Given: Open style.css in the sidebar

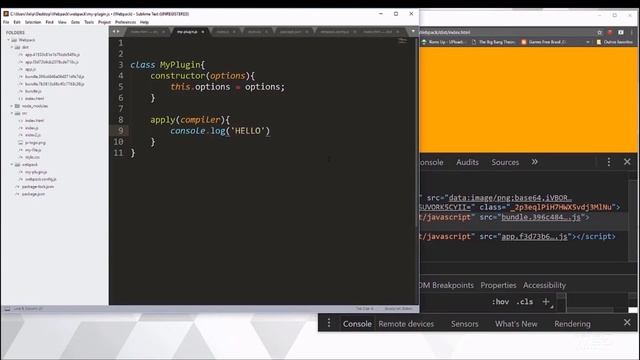Looking at the screenshot, I should (32, 157).
